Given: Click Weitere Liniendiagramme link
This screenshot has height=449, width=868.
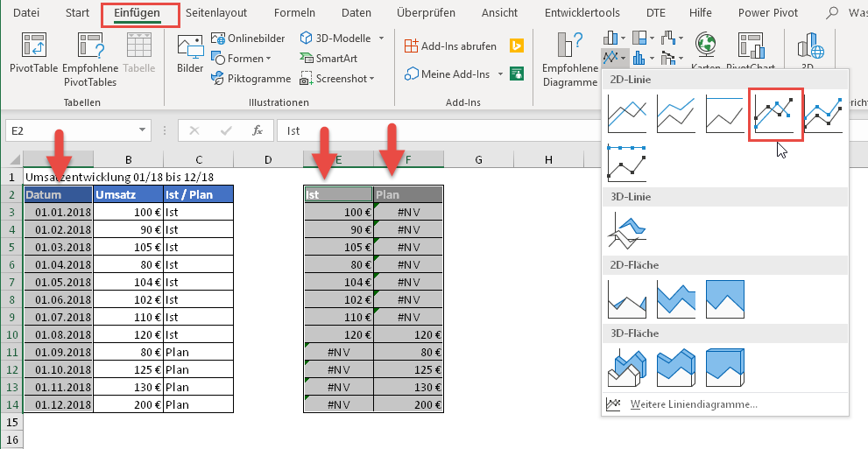Looking at the screenshot, I should [693, 404].
